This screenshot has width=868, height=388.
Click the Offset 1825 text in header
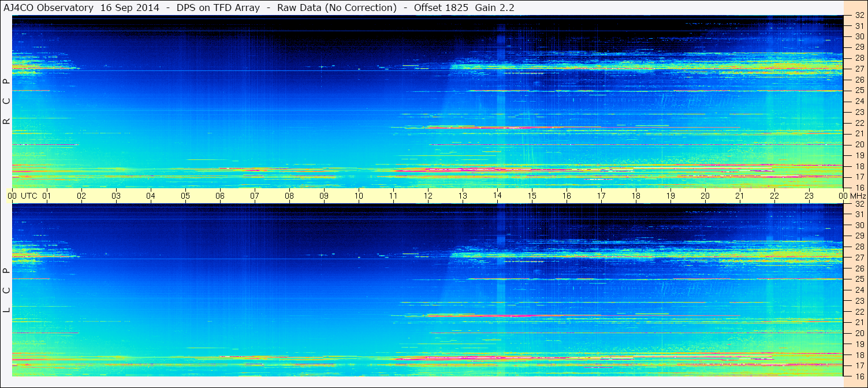click(x=441, y=8)
